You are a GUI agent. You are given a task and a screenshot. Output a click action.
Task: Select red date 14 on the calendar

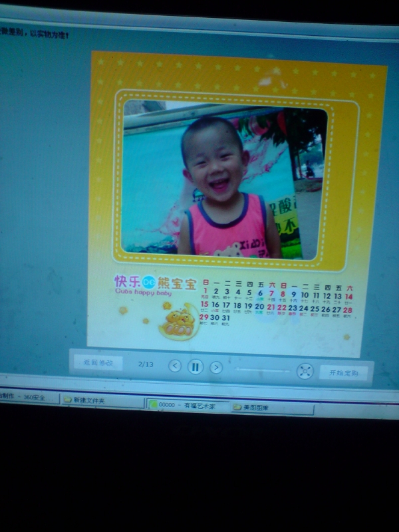pos(349,297)
